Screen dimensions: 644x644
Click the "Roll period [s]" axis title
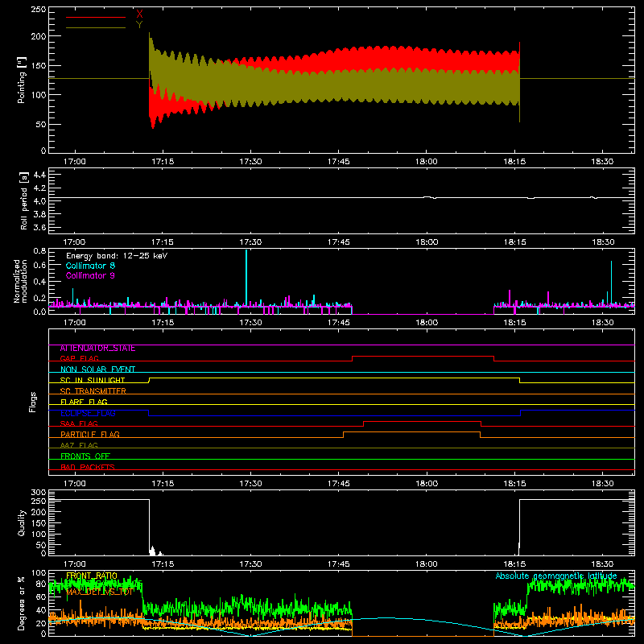24,200
